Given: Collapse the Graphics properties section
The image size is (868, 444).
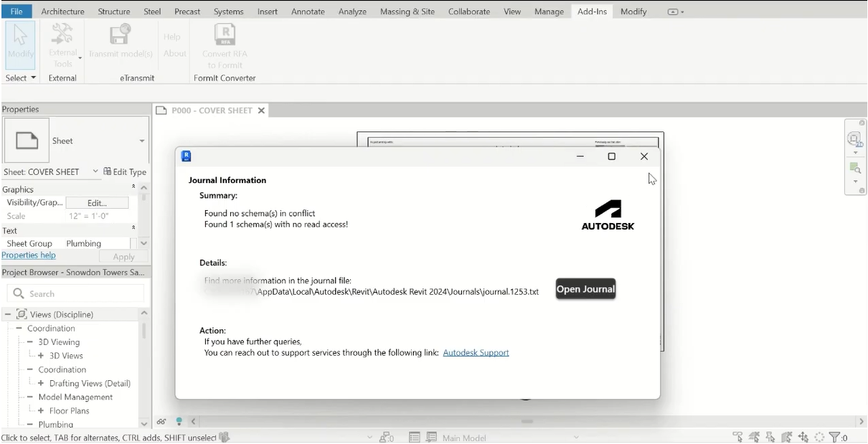Looking at the screenshot, I should click(x=133, y=187).
